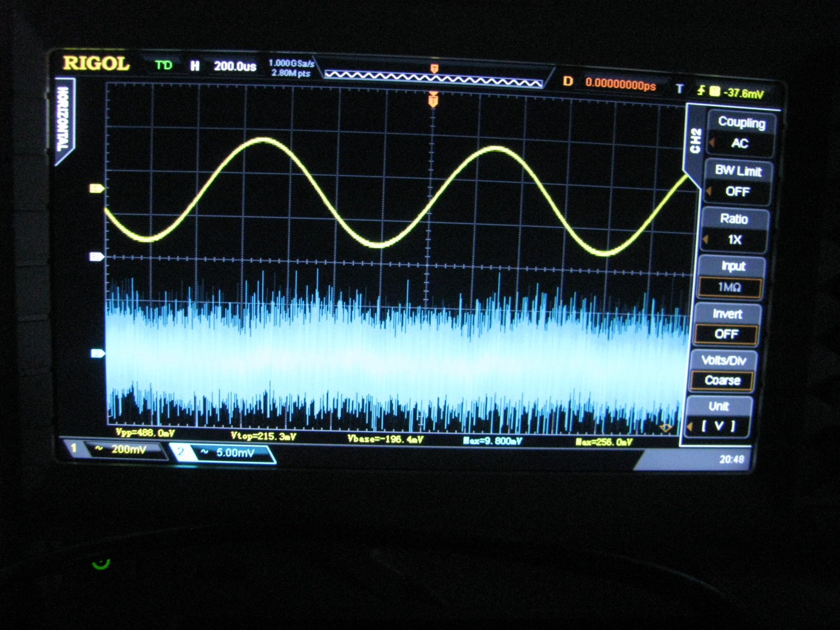Toggle the BW Limit OFF setting
Viewport: 840px width, 630px height.
click(737, 181)
